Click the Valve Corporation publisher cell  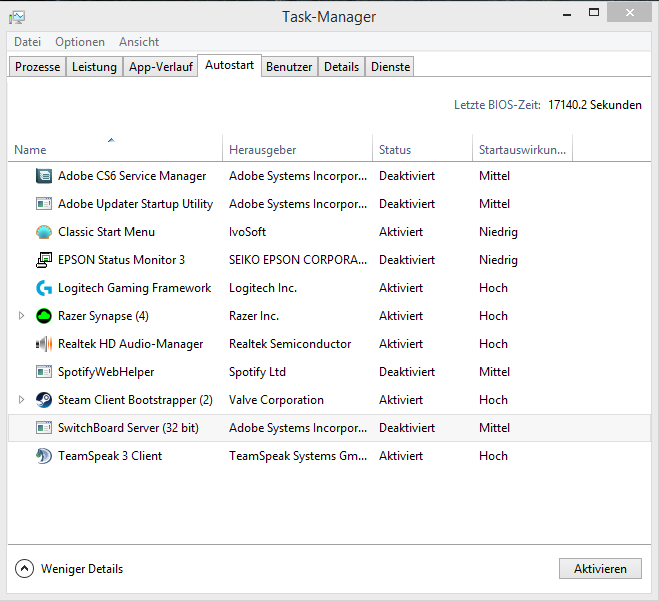(276, 400)
